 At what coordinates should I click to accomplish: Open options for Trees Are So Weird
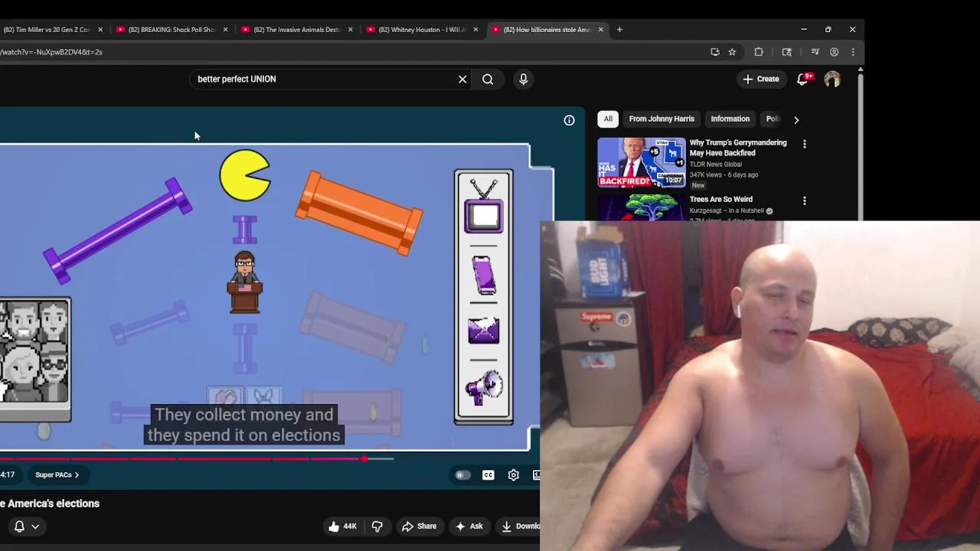tap(805, 201)
